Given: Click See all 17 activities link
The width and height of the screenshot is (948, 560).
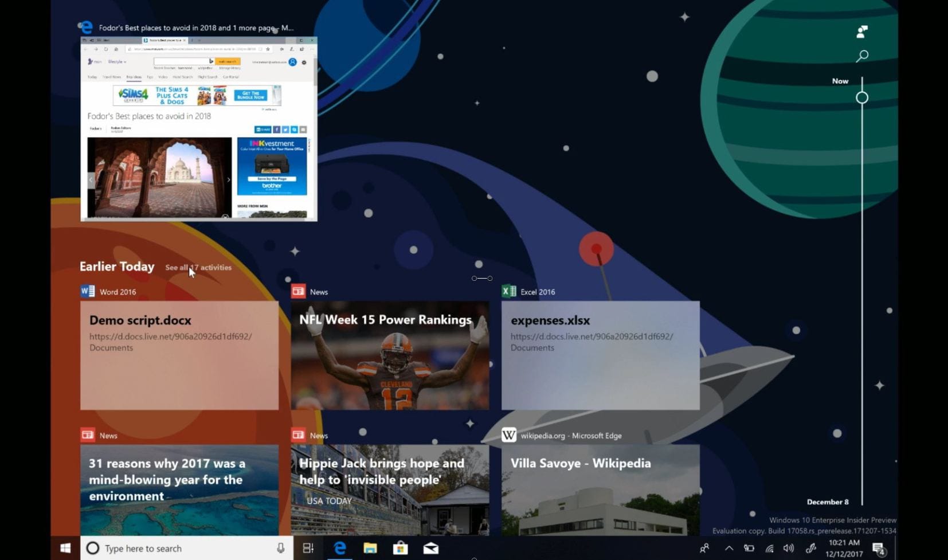Looking at the screenshot, I should (198, 268).
